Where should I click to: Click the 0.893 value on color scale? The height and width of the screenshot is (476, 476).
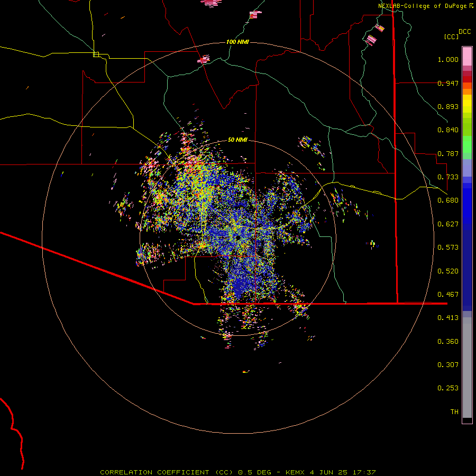tap(448, 106)
